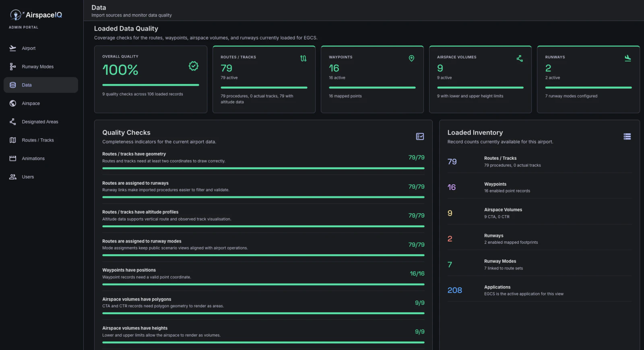Click the Applications count 208

tap(455, 290)
